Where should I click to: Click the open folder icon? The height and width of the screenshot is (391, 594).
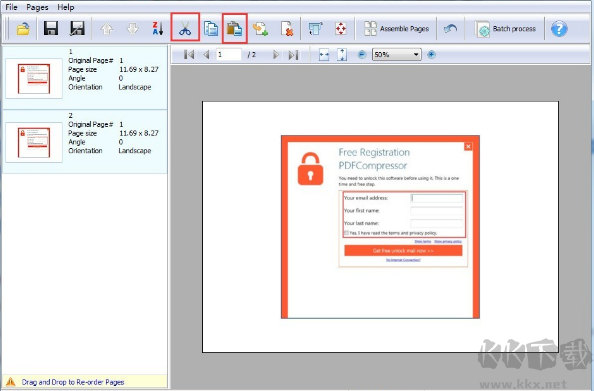click(x=23, y=29)
